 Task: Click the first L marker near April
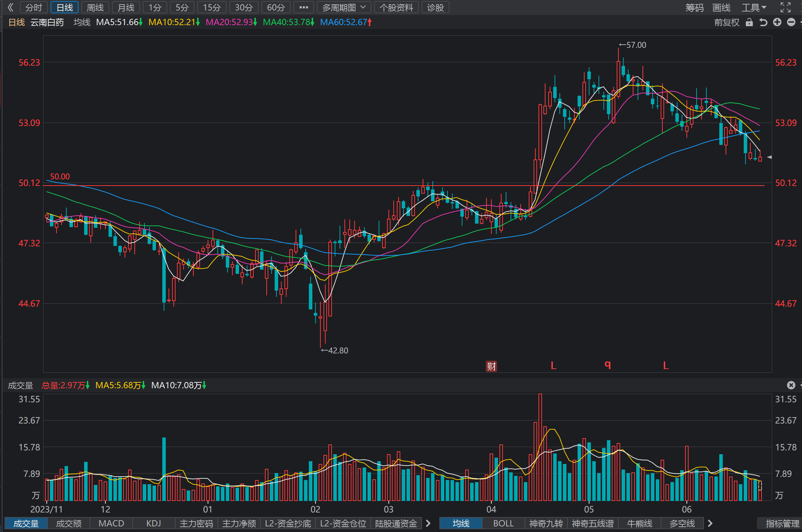(x=554, y=366)
